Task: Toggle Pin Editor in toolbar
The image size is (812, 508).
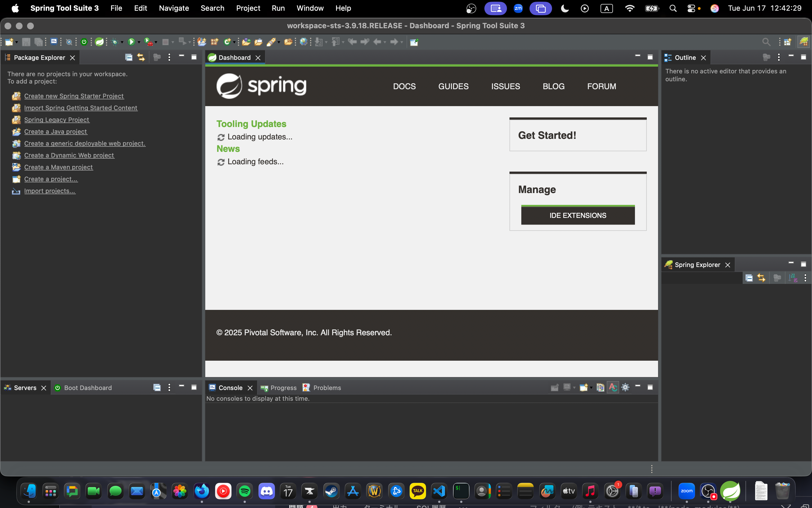Action: tap(414, 42)
